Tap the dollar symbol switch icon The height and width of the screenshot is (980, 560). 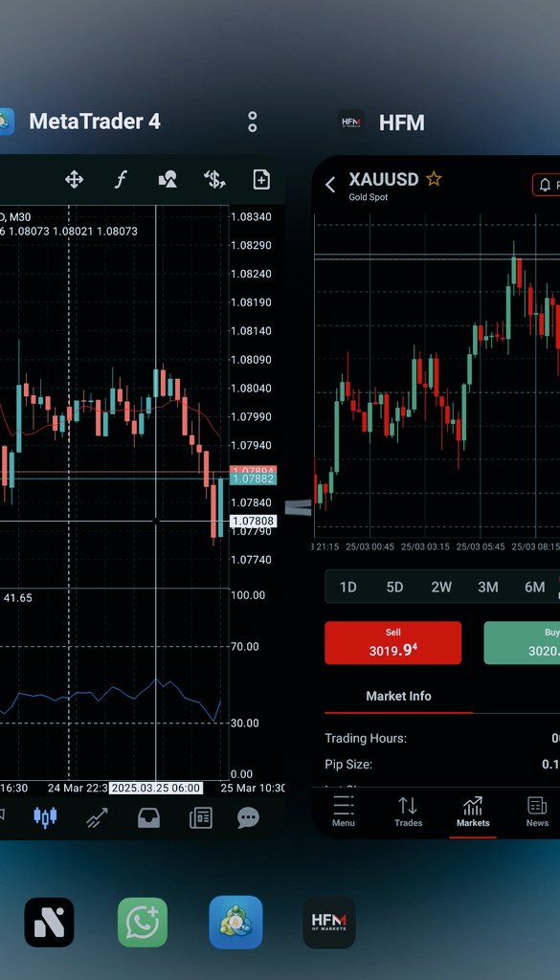214,180
